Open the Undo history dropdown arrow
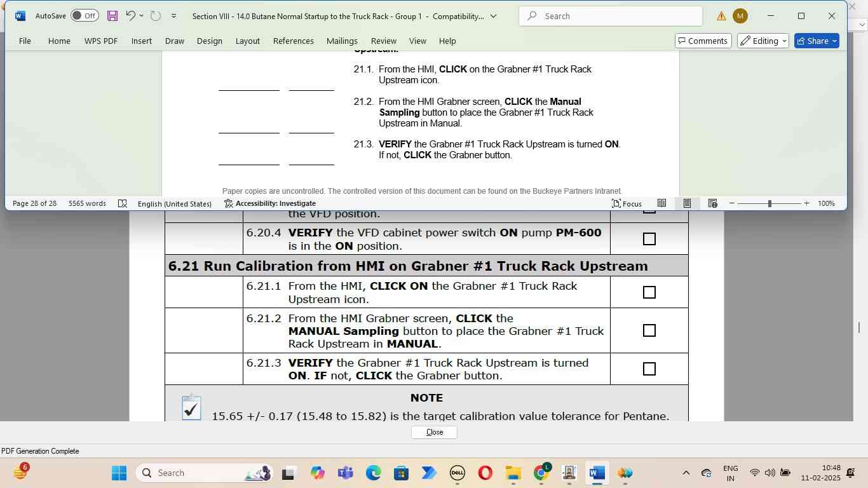The width and height of the screenshot is (868, 488). [x=141, y=16]
